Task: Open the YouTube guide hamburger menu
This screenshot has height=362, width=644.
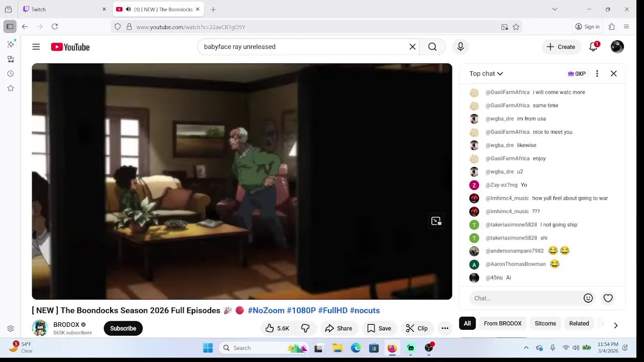Action: (36, 47)
